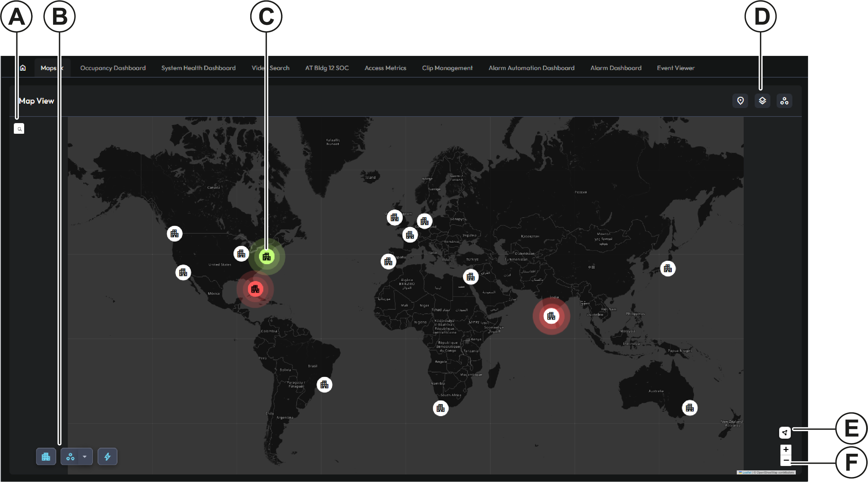Go to Alarm Automation Dashboard tab
The height and width of the screenshot is (482, 868).
click(531, 68)
